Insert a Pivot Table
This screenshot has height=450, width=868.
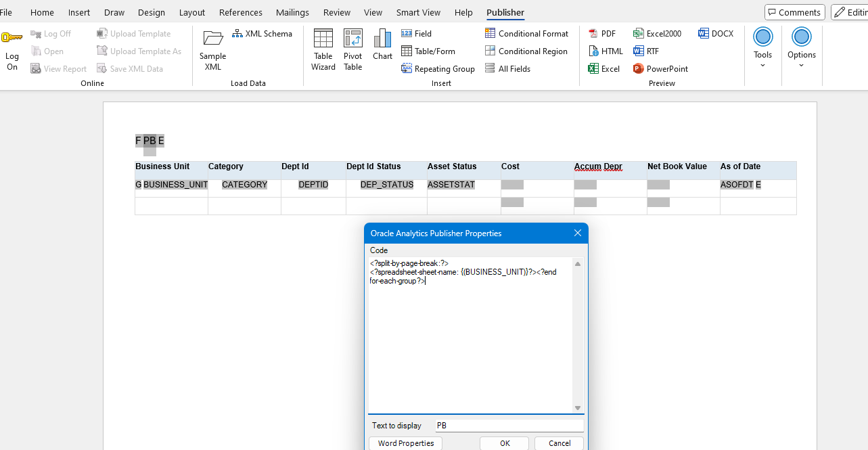353,50
